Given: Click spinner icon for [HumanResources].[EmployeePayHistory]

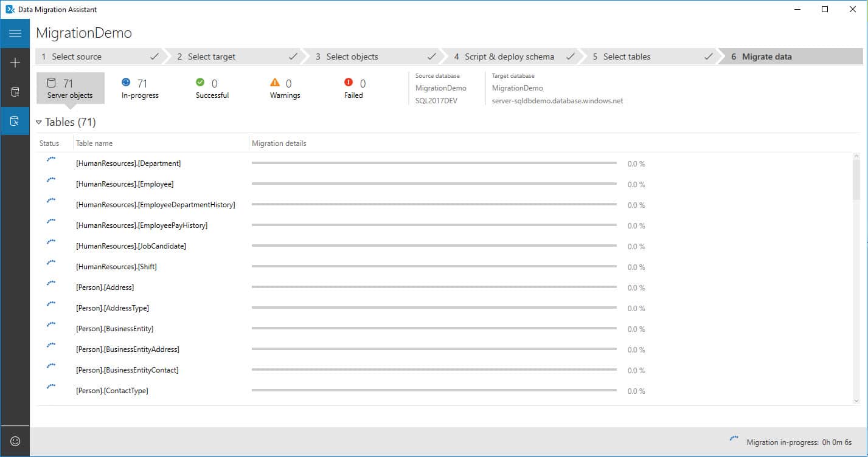Looking at the screenshot, I should click(51, 221).
